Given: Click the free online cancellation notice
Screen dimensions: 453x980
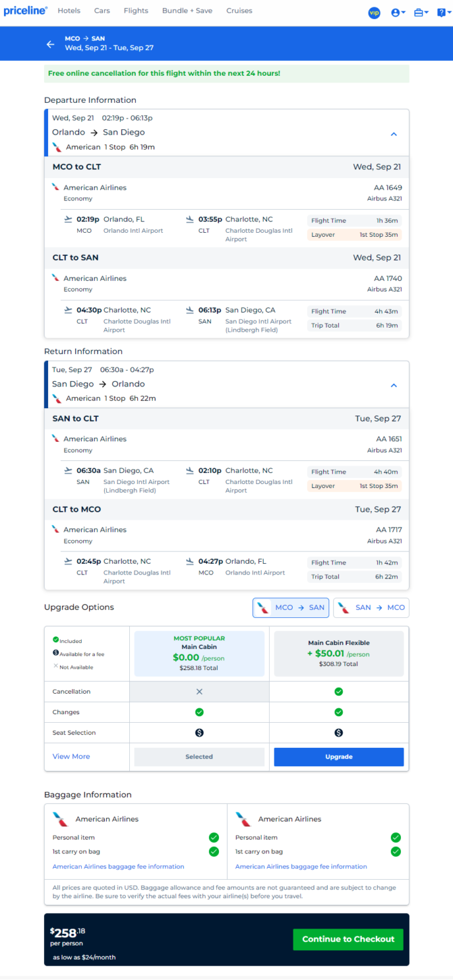Looking at the screenshot, I should pos(226,74).
